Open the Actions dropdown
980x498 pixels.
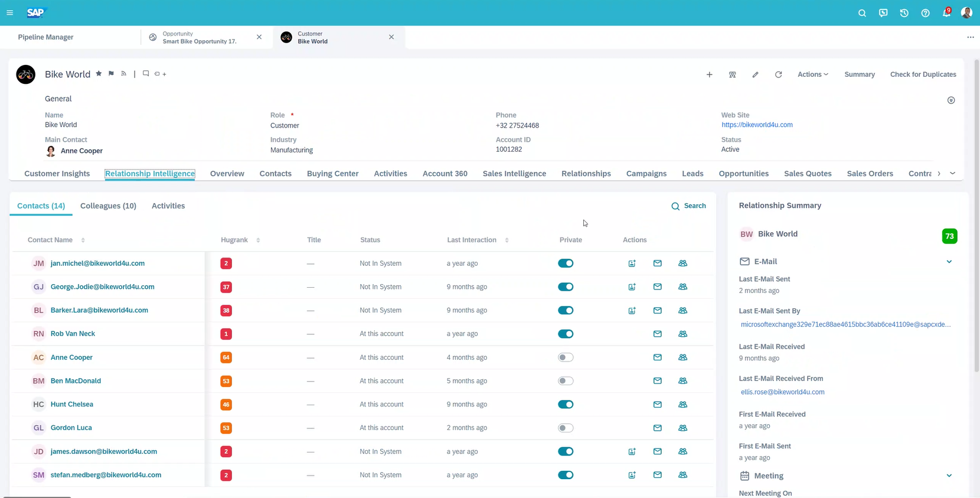pos(813,74)
